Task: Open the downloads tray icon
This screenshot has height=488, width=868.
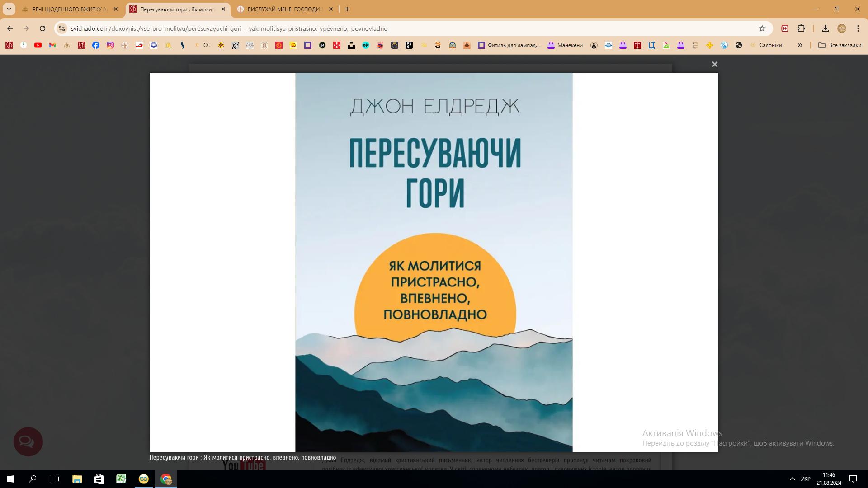Action: (x=825, y=28)
